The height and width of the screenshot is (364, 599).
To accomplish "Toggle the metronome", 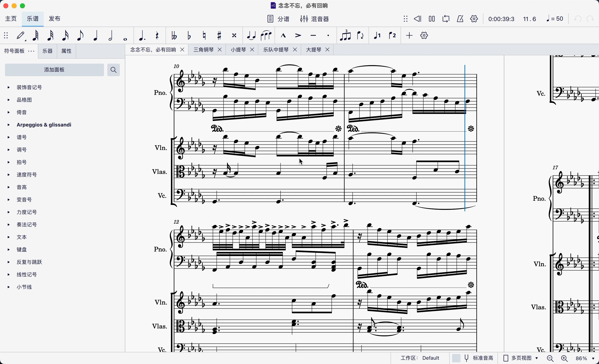I will point(460,19).
